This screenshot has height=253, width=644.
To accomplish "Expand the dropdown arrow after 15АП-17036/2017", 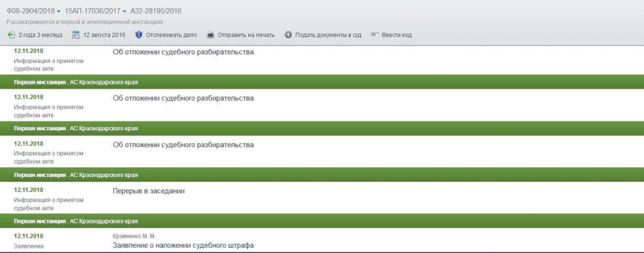I will pyautogui.click(x=125, y=11).
